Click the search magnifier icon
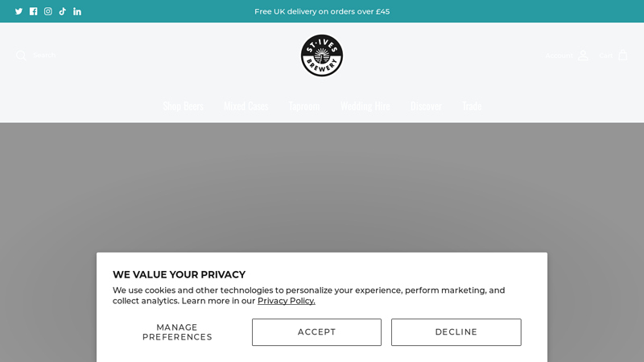 click(21, 56)
